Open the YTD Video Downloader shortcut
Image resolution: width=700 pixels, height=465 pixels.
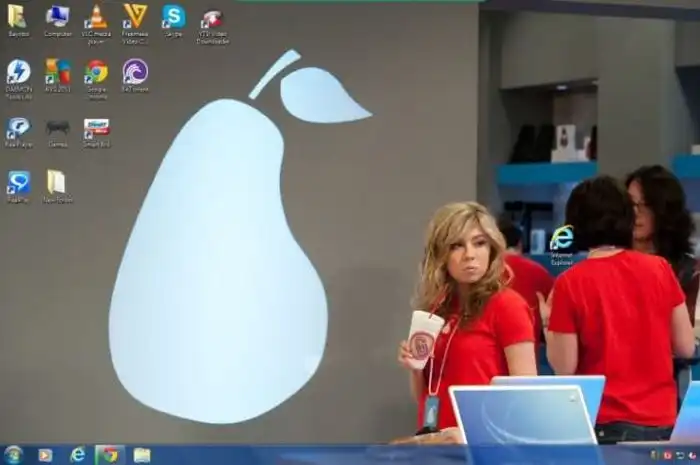(x=211, y=19)
